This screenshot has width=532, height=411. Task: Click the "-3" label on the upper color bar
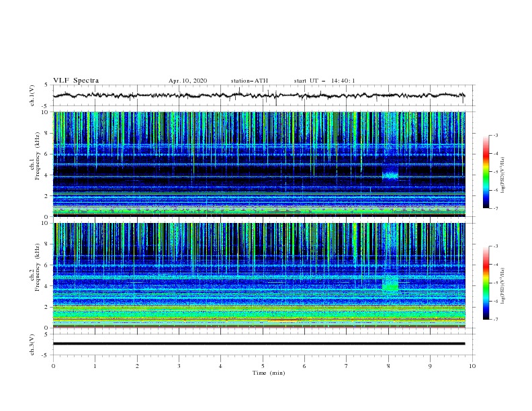(495, 135)
